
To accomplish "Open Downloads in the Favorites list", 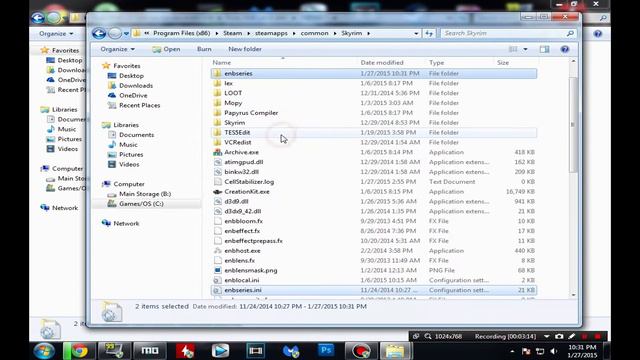I will tap(136, 85).
